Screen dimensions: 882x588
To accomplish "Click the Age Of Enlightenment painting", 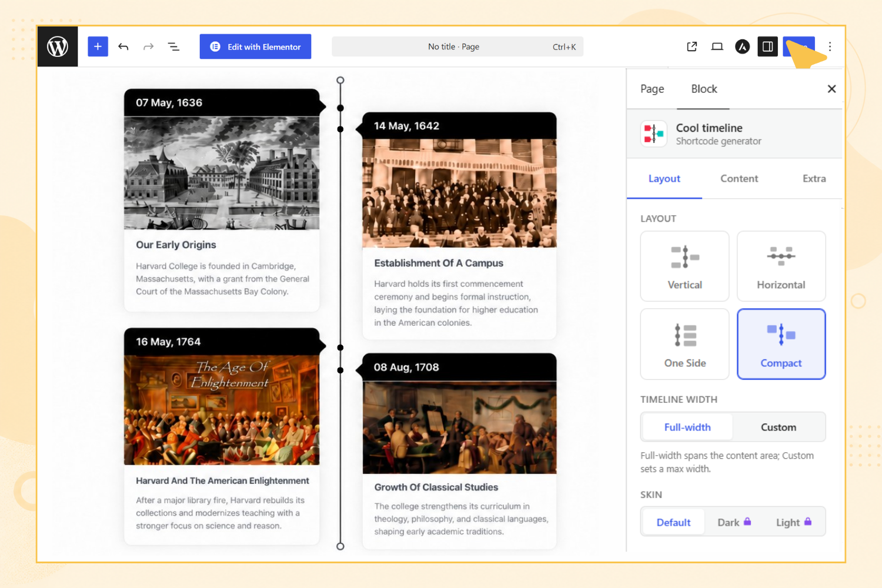I will pyautogui.click(x=222, y=409).
